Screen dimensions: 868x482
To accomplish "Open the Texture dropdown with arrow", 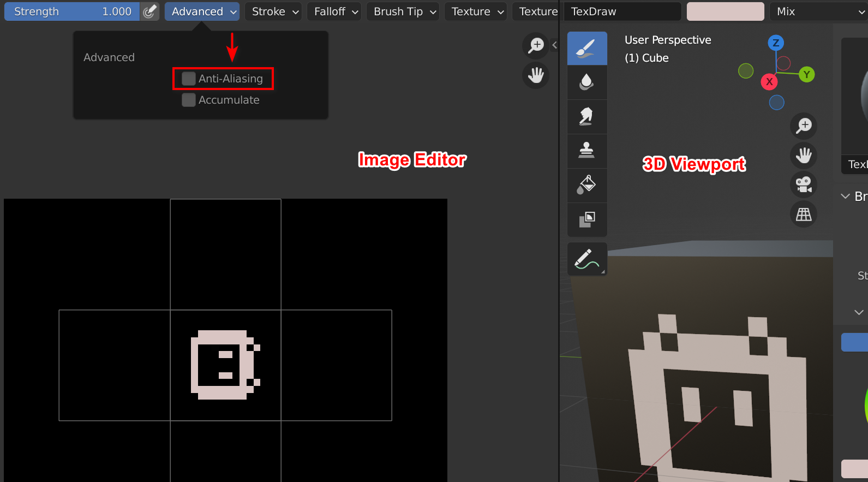I will (475, 11).
